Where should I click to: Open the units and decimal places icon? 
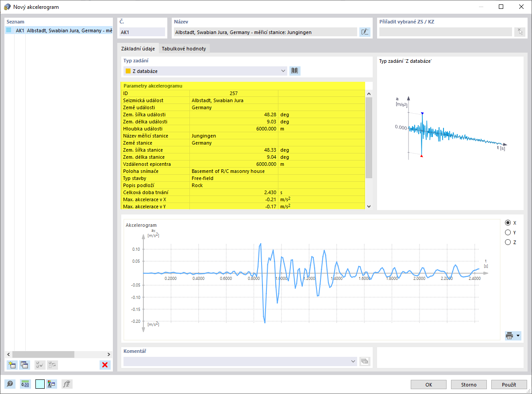coord(25,384)
